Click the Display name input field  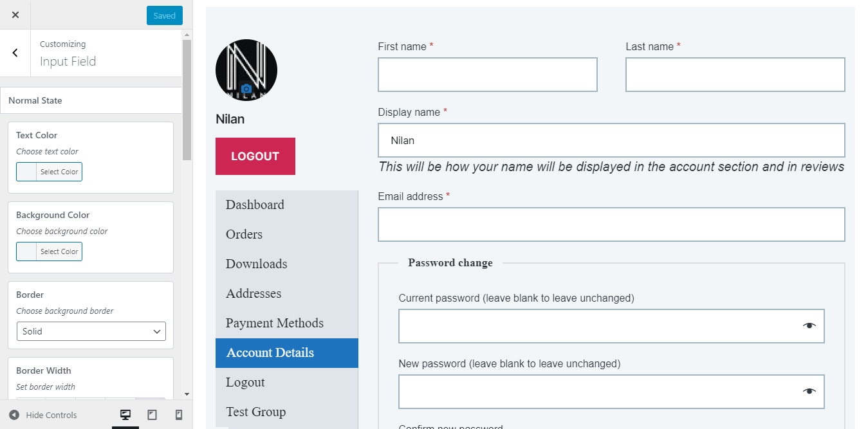(611, 140)
